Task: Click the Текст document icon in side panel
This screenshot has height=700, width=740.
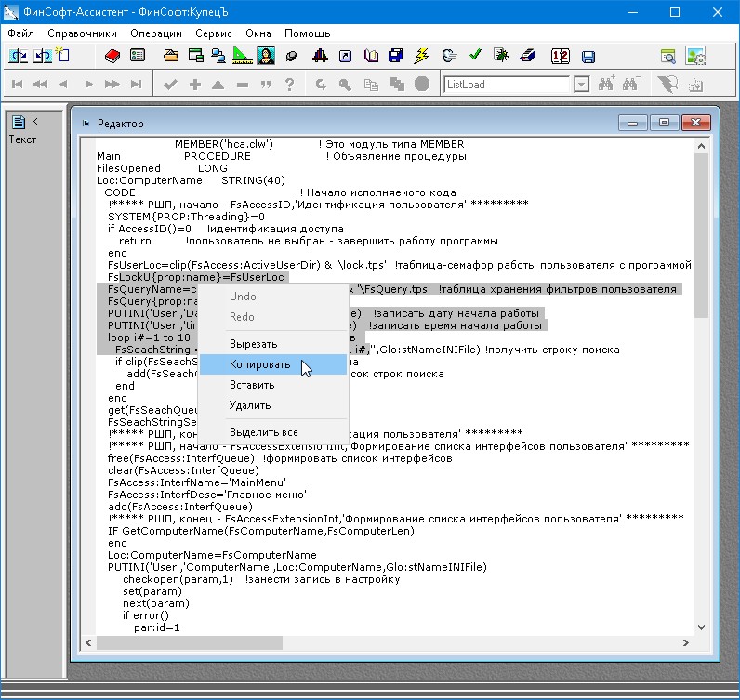Action: (x=19, y=123)
